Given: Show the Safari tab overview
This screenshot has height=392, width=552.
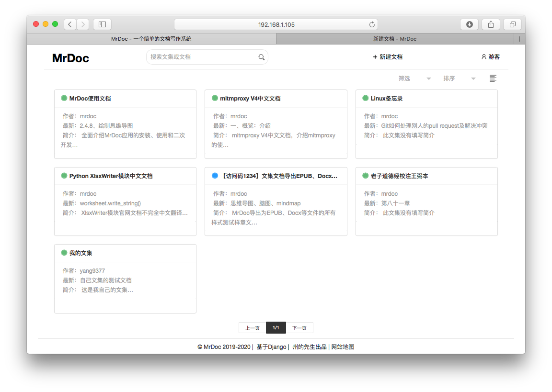Looking at the screenshot, I should coord(513,24).
